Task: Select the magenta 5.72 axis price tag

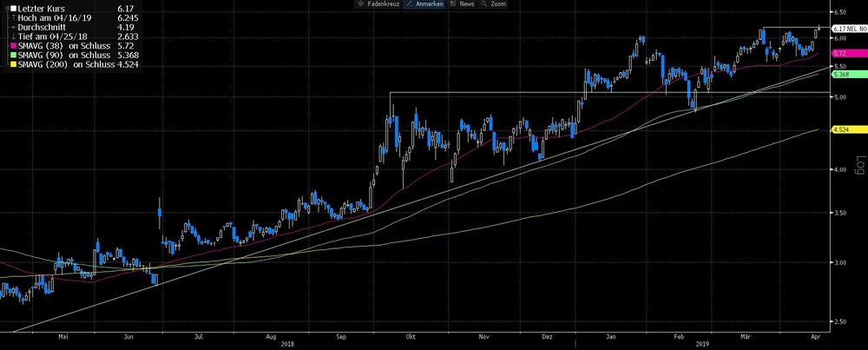Action: point(840,54)
